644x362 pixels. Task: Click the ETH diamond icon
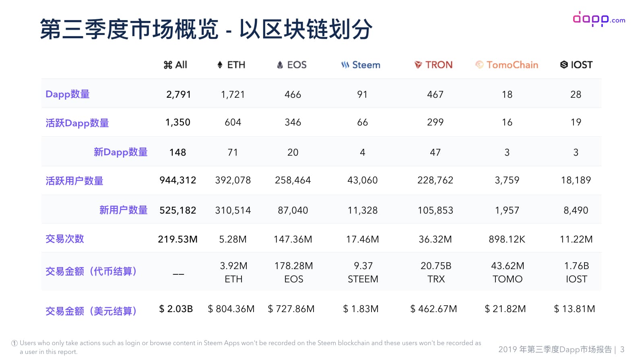click(x=220, y=65)
